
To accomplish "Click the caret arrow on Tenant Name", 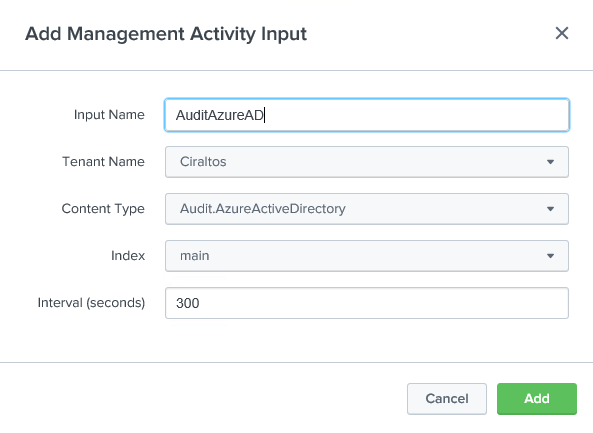I will click(550, 162).
